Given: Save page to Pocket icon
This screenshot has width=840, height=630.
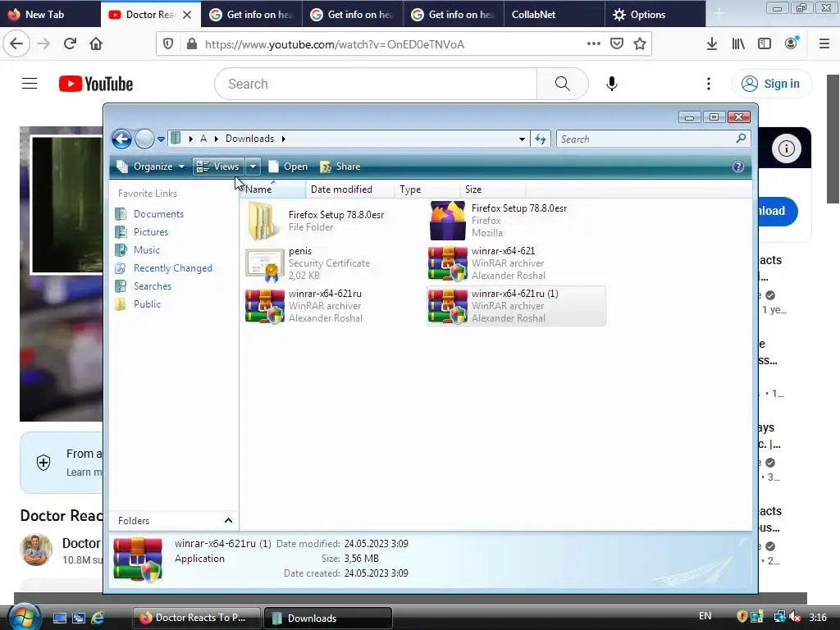Looking at the screenshot, I should [x=617, y=44].
